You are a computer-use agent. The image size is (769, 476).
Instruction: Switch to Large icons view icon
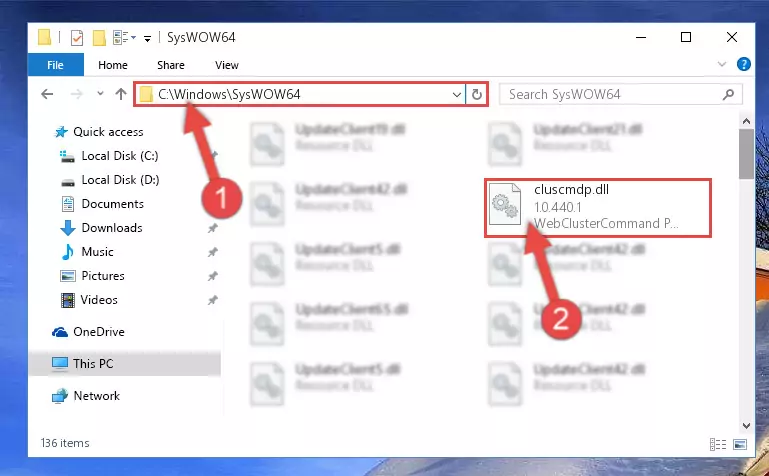[x=740, y=445]
